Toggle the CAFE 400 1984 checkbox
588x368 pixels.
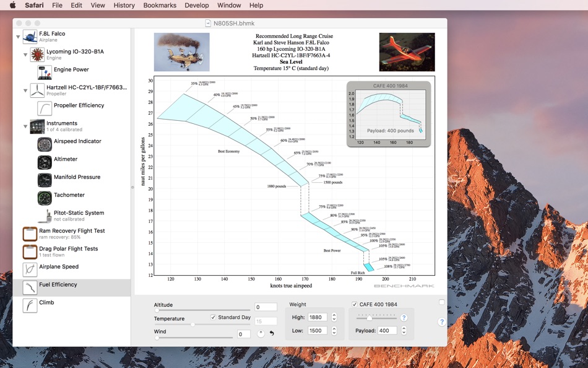pyautogui.click(x=355, y=304)
